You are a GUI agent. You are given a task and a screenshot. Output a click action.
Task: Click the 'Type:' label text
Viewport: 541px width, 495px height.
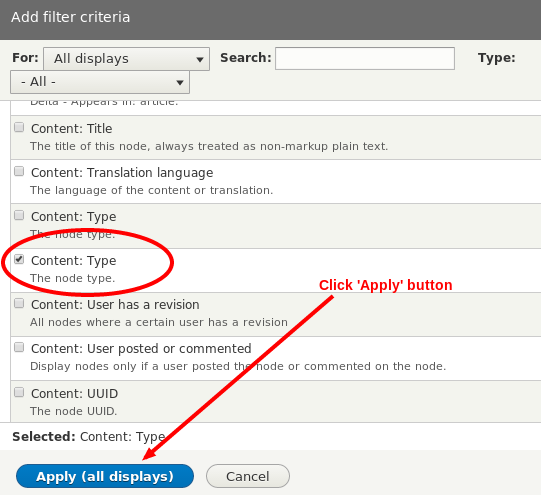(x=496, y=58)
